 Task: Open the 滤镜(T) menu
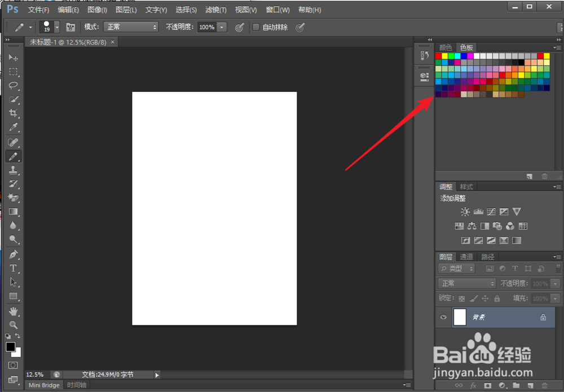[x=216, y=10]
